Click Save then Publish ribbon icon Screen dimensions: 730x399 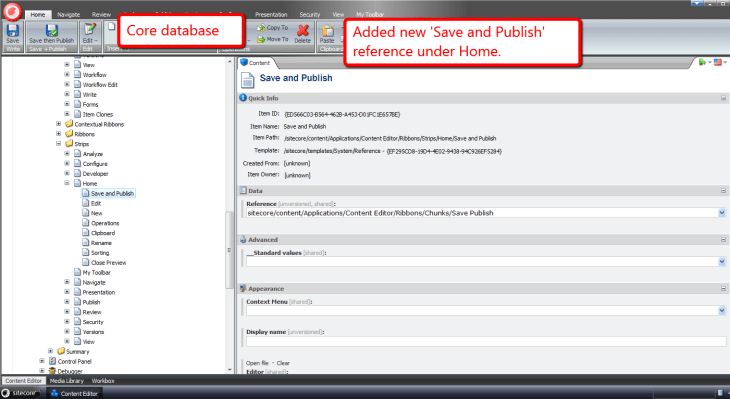pyautogui.click(x=51, y=31)
